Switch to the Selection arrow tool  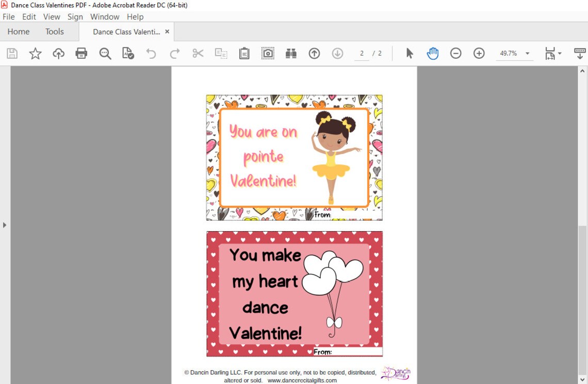(410, 53)
